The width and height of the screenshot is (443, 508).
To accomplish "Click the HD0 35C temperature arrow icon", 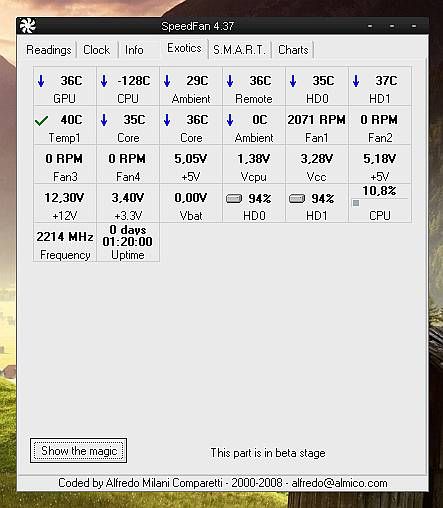I will pyautogui.click(x=293, y=81).
